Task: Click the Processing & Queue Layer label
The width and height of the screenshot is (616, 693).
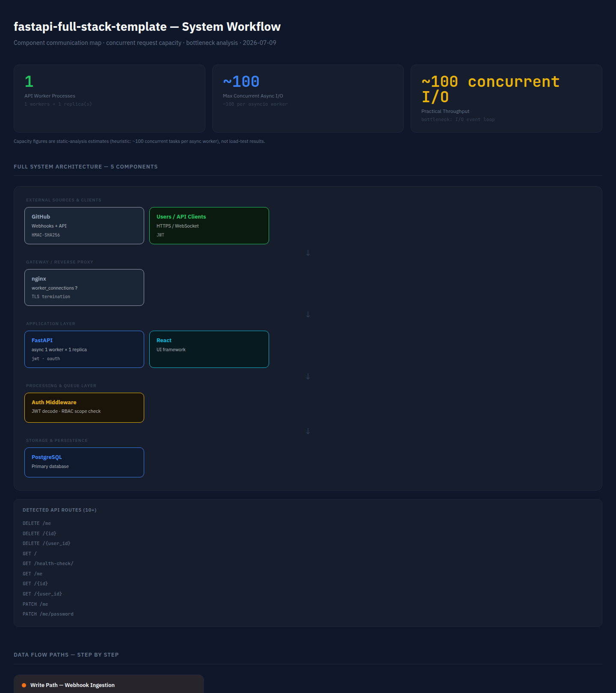Action: click(61, 386)
